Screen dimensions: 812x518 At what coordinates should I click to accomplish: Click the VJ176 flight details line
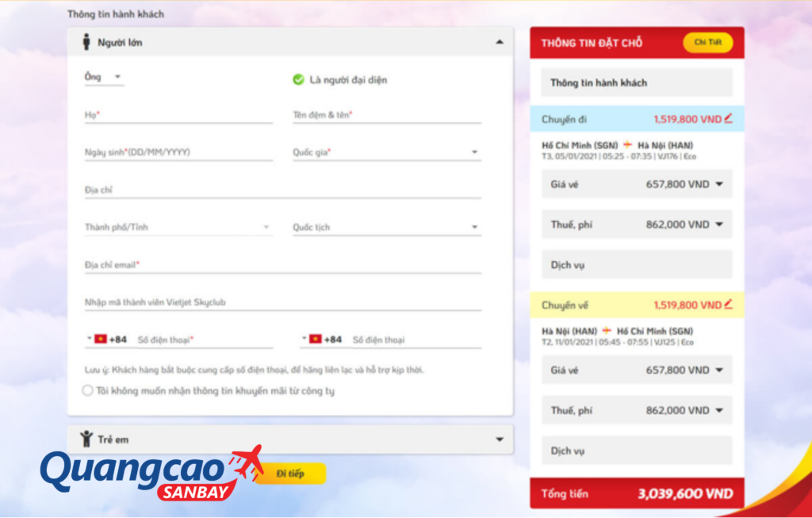(x=619, y=156)
